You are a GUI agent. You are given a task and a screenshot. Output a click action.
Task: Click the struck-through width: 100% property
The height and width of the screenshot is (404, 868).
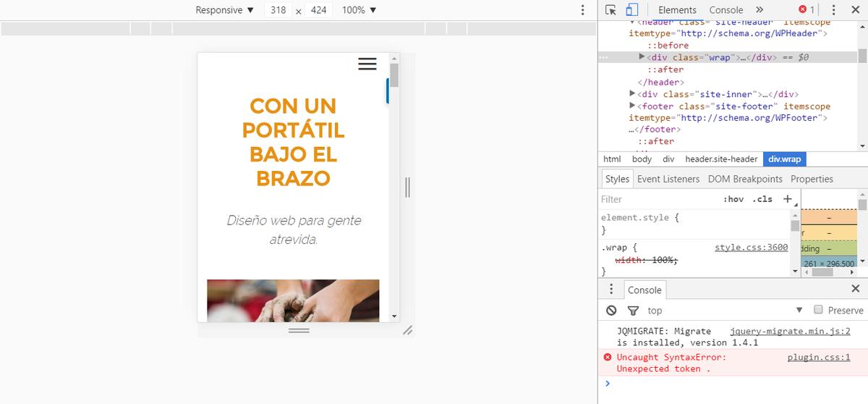pyautogui.click(x=647, y=260)
